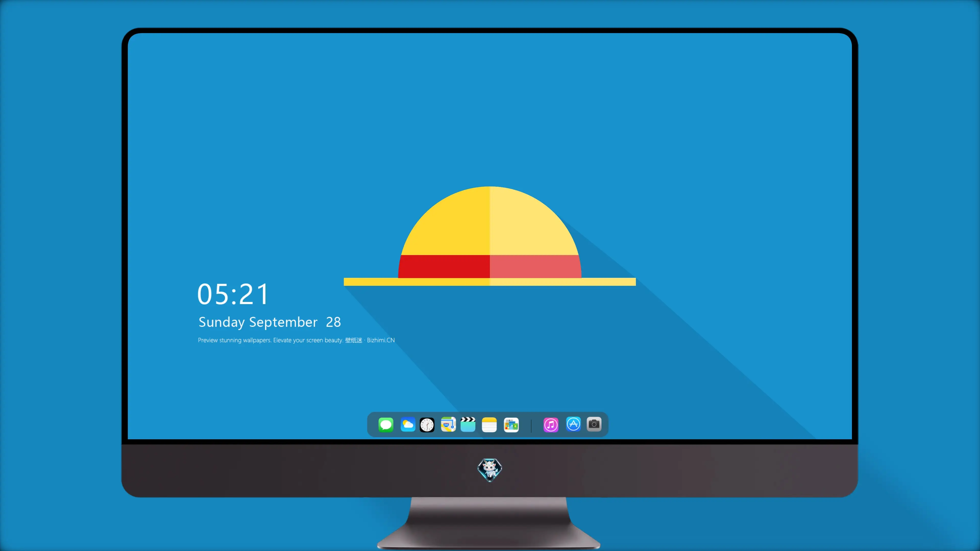980x551 pixels.
Task: Launch the Videos clapperboard app
Action: [x=468, y=424]
